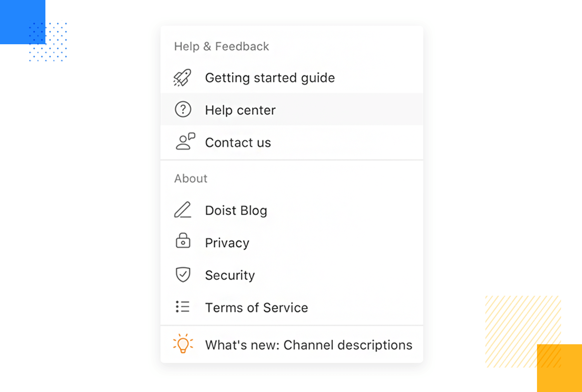This screenshot has height=392, width=582.
Task: Click the rocket icon for Getting started
Action: (182, 78)
